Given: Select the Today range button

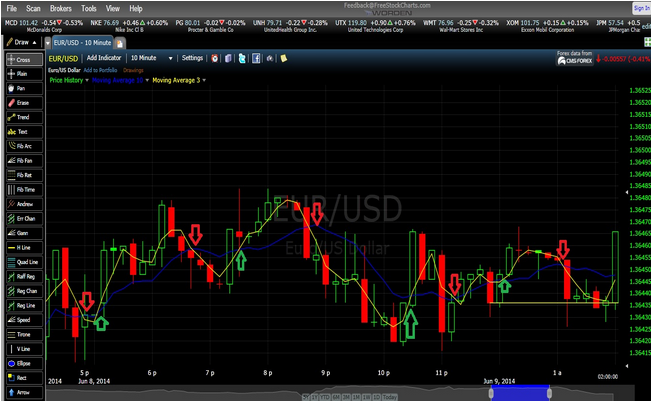Looking at the screenshot, I should (x=390, y=397).
